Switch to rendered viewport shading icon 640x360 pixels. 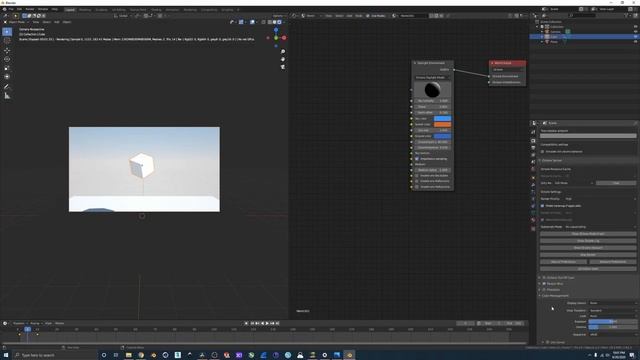(x=279, y=22)
